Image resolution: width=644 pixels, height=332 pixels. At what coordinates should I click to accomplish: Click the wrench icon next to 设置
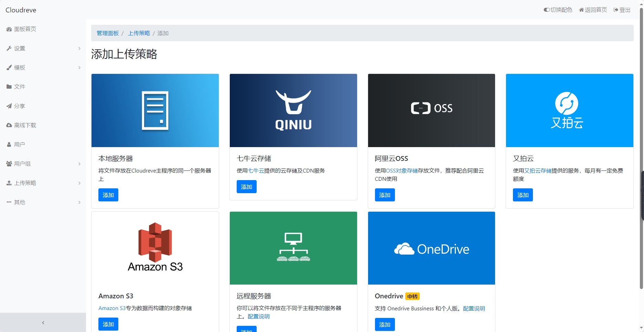[x=9, y=48]
